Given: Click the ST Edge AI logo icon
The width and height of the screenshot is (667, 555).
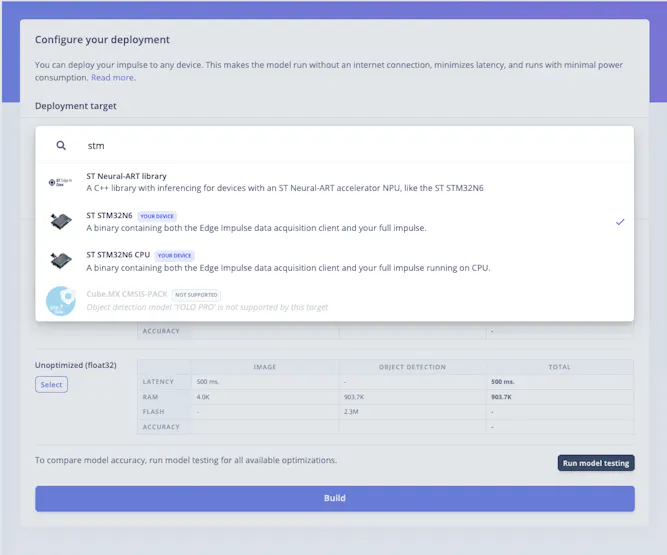Looking at the screenshot, I should [60, 182].
